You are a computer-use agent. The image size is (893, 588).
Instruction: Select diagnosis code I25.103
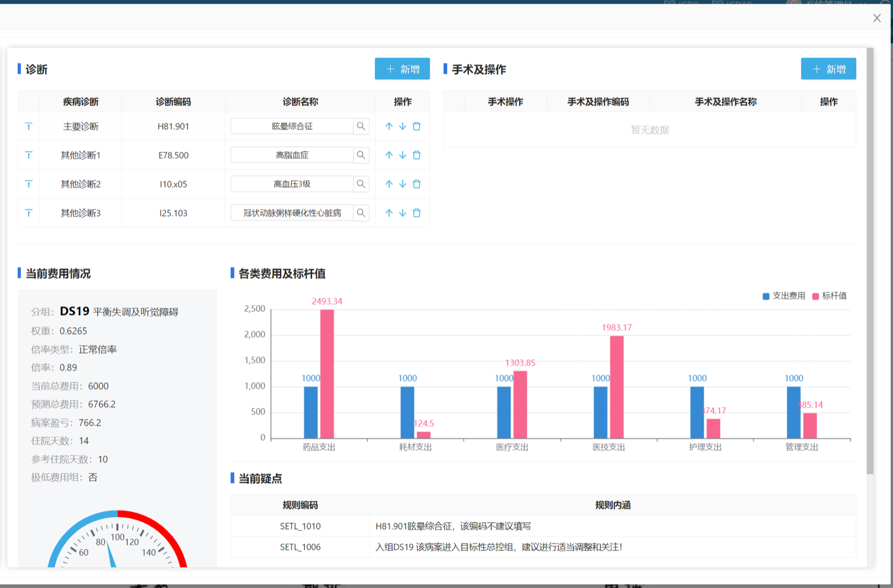(173, 213)
